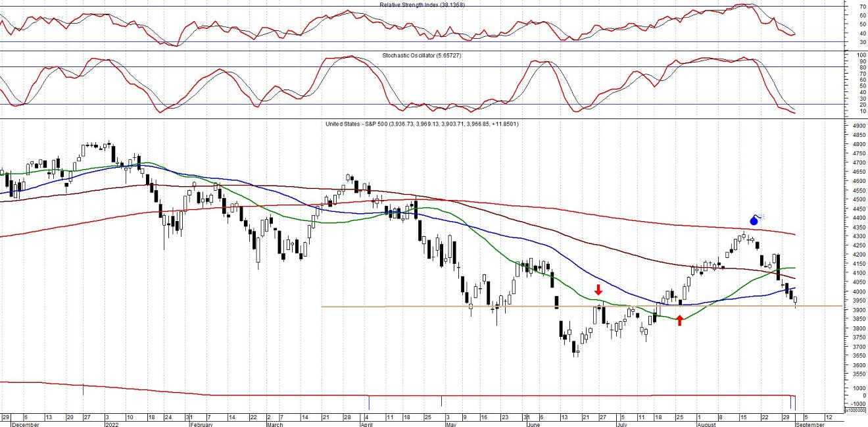Select the red up arrow signal marker
868x427 pixels.
pos(680,320)
